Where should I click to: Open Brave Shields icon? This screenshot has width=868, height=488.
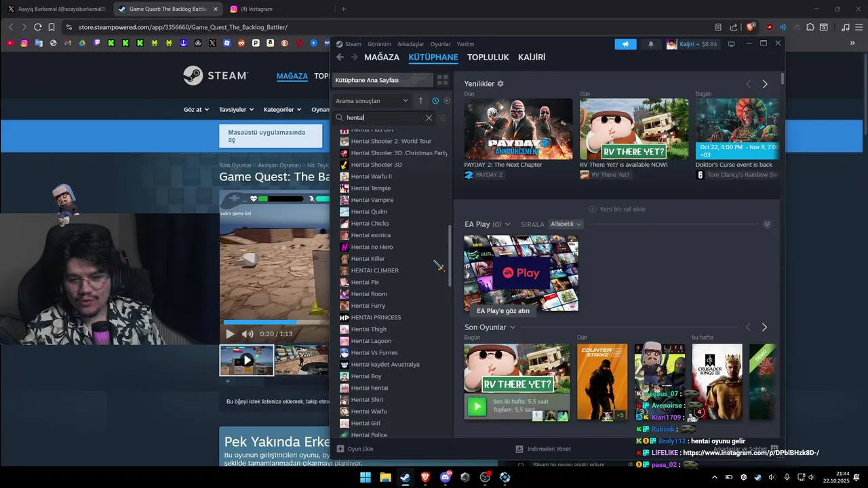(751, 27)
